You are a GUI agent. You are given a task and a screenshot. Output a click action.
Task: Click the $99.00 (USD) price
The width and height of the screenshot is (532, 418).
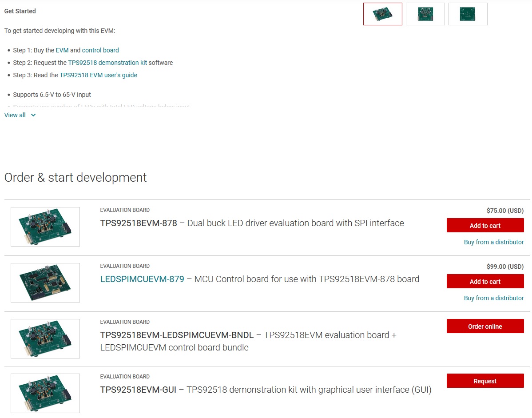point(505,267)
